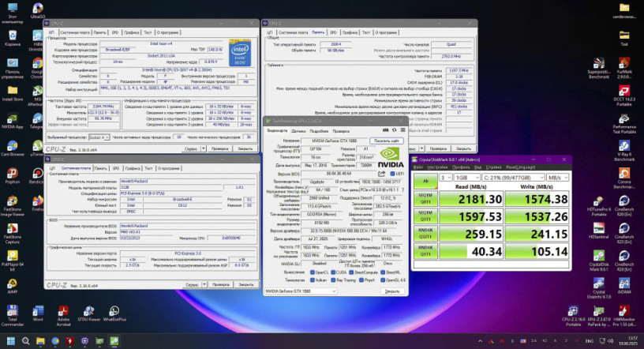Image resolution: width=644 pixels, height=349 pixels.
Task: Click the BIOS export share icon in GPU-Z
Action: pos(381,174)
